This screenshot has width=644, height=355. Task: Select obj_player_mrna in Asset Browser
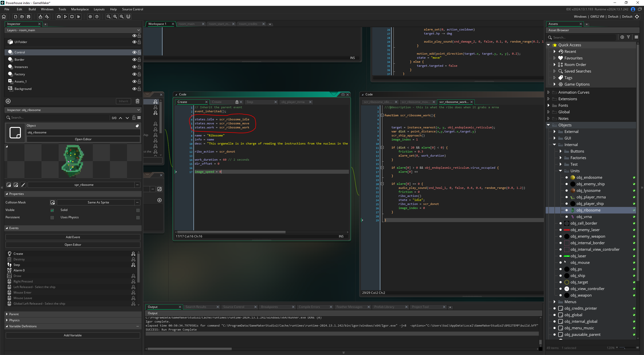pos(591,197)
